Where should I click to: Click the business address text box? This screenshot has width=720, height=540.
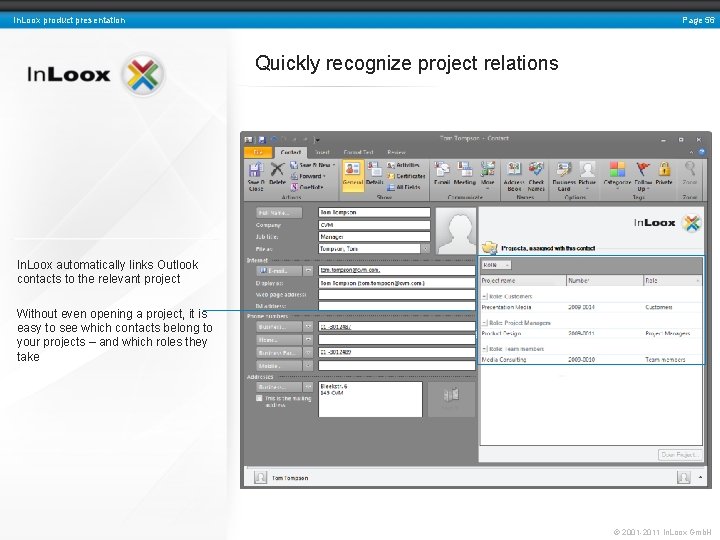(x=370, y=399)
